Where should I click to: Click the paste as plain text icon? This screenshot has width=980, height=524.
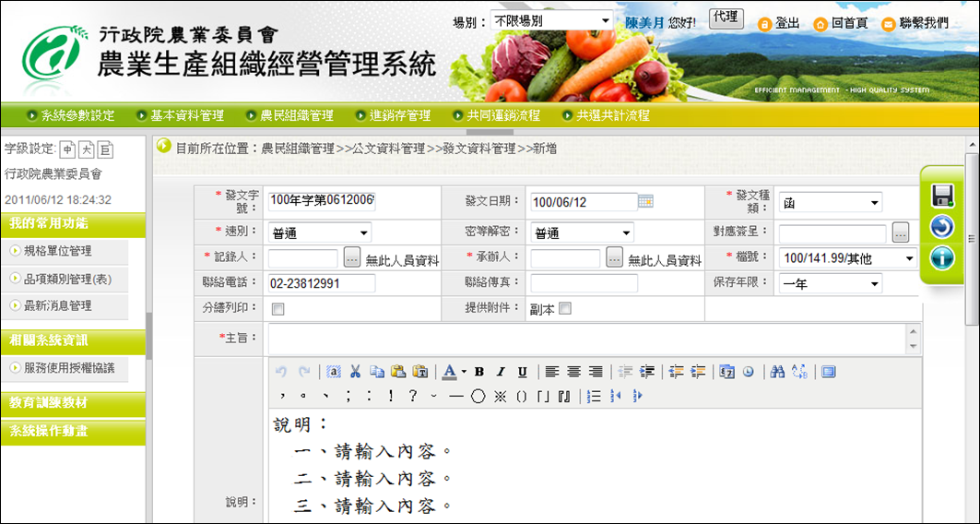(420, 372)
